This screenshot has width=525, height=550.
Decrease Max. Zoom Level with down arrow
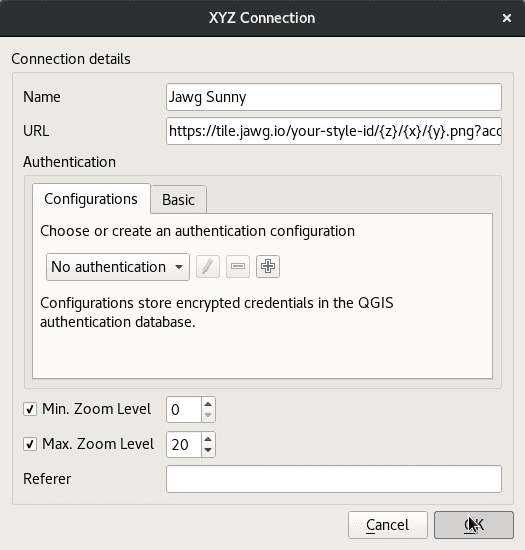tap(208, 450)
